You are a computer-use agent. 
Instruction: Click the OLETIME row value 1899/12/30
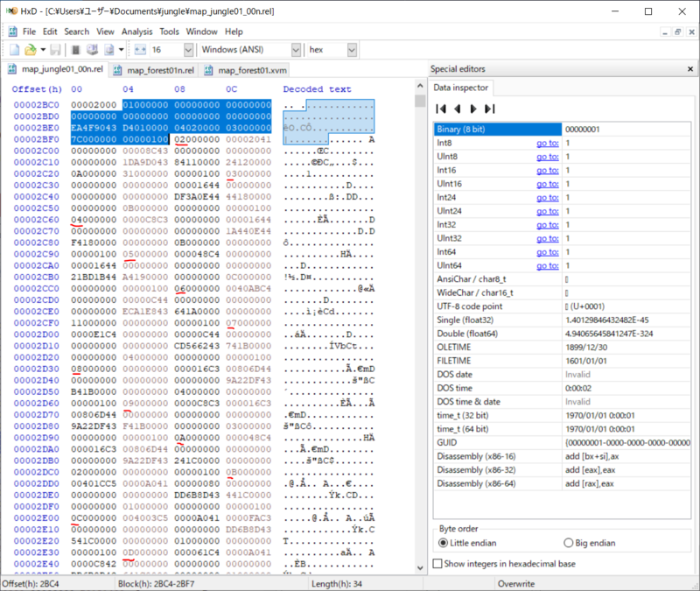[x=626, y=347]
